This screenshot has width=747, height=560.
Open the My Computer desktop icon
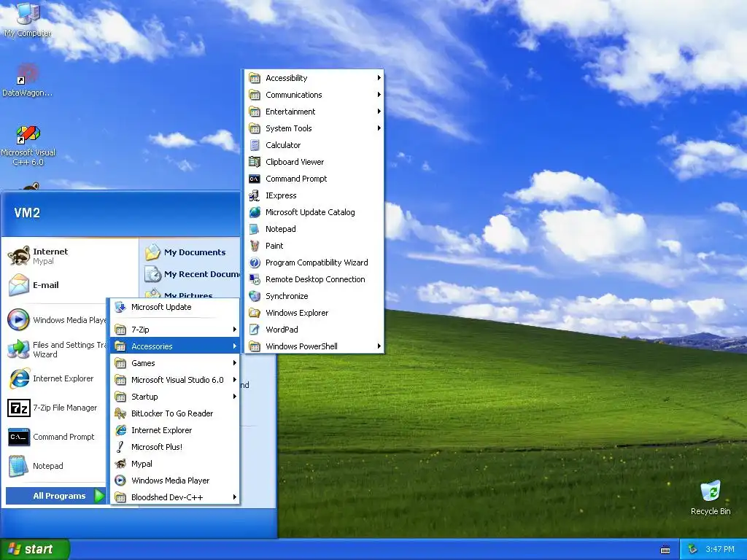(x=28, y=20)
